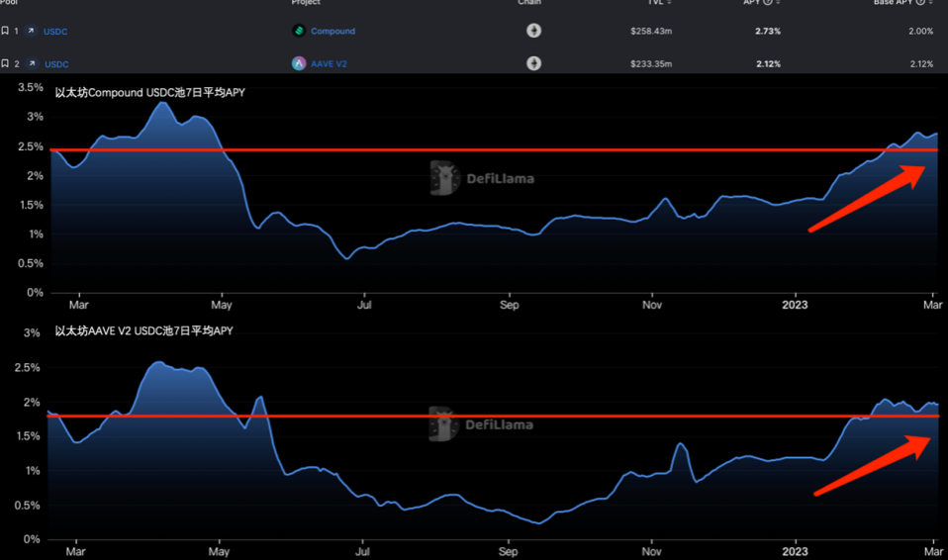Image resolution: width=948 pixels, height=560 pixels.
Task: Select the TVL value $233.35m
Action: pyautogui.click(x=651, y=63)
